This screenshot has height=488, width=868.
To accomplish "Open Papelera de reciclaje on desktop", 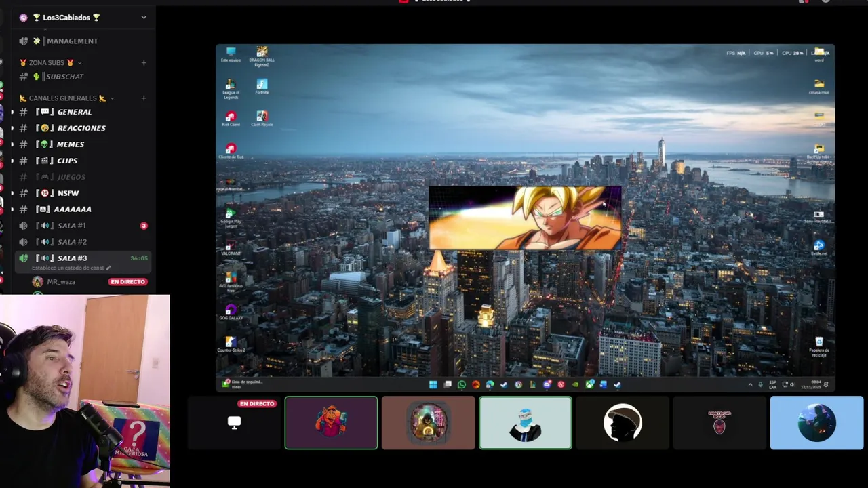I will coord(819,347).
